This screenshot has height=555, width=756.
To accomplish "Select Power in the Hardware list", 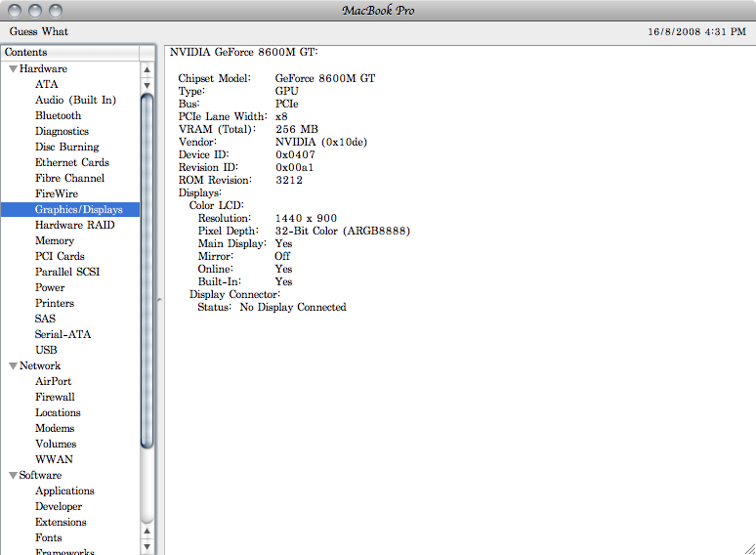I will point(50,287).
